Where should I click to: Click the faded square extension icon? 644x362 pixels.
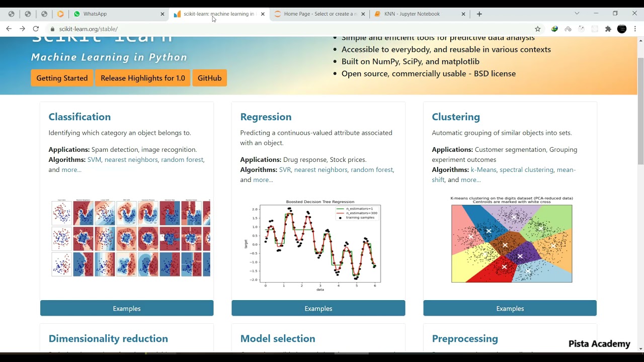595,29
